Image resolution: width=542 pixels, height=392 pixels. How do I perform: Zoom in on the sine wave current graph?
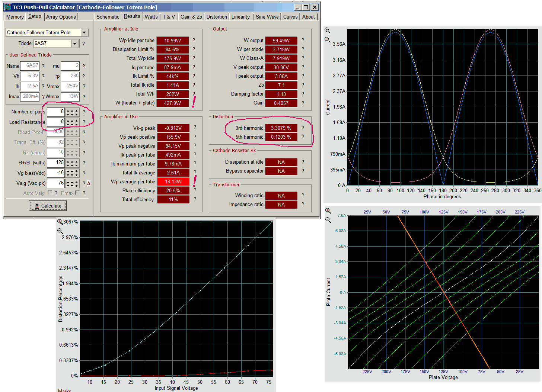[327, 30]
